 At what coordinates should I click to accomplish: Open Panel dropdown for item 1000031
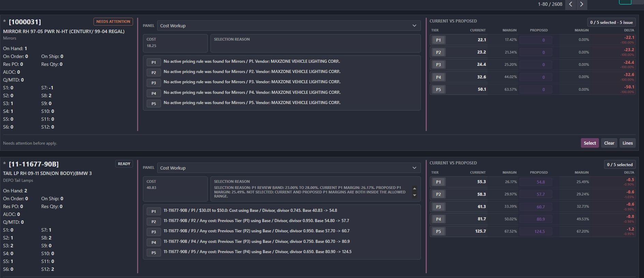click(x=289, y=26)
